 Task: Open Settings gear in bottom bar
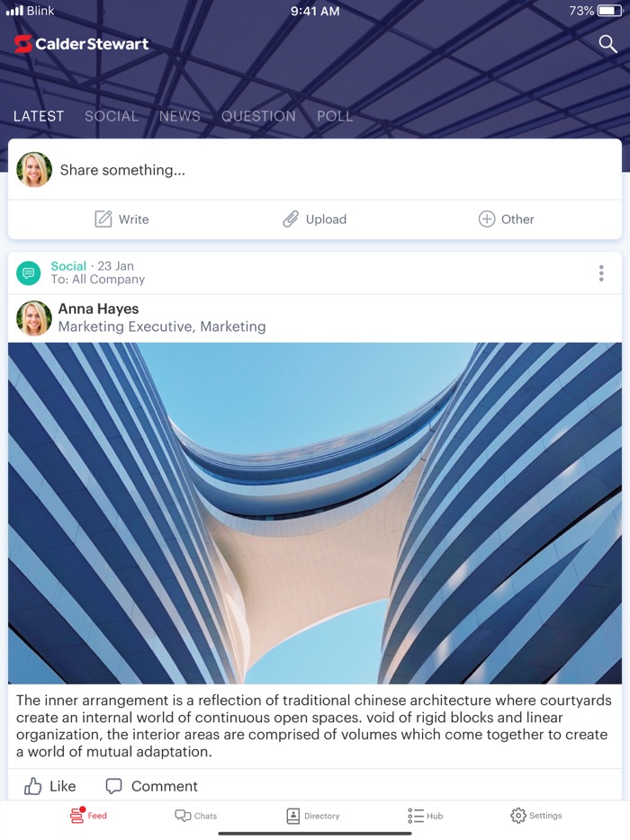pos(517,815)
